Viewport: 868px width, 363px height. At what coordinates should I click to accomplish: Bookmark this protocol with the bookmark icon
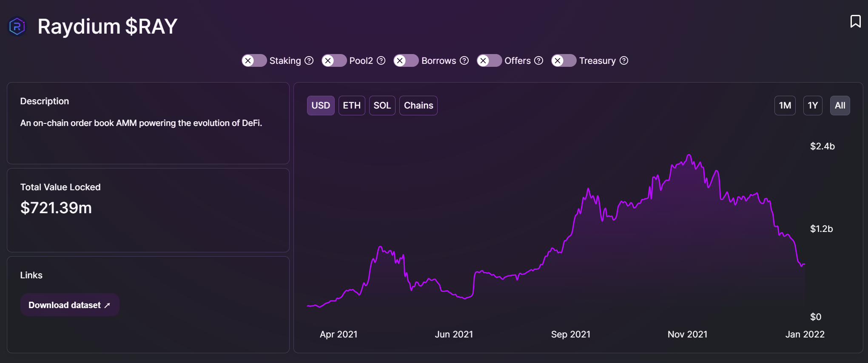[x=855, y=21]
